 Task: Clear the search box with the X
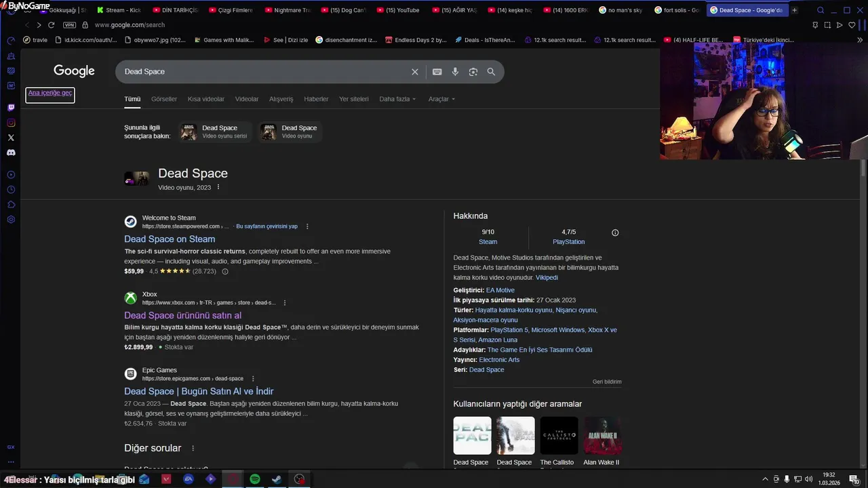(x=415, y=72)
